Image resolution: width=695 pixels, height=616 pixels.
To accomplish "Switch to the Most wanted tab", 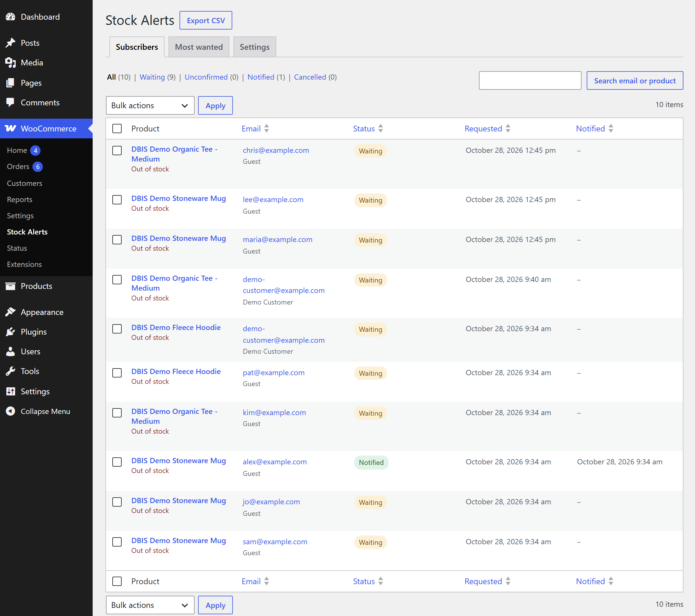I will click(x=199, y=47).
